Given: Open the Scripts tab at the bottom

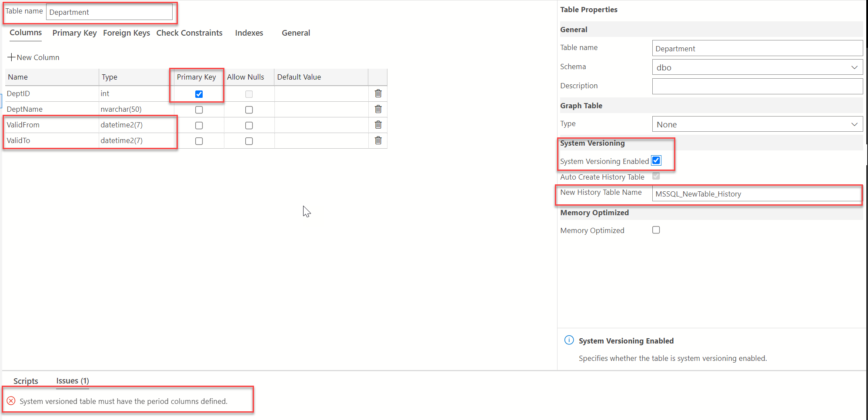Looking at the screenshot, I should click(26, 381).
